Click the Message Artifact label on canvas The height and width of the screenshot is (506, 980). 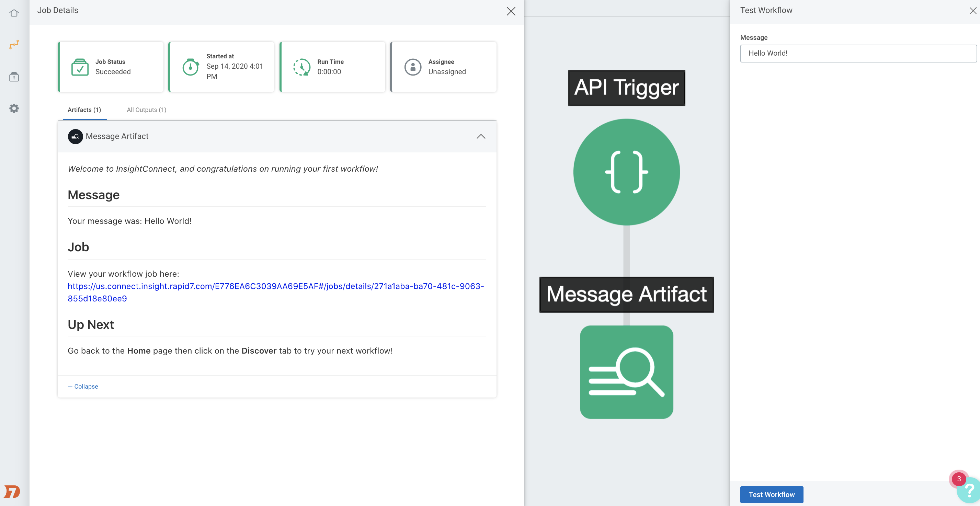[x=626, y=295]
